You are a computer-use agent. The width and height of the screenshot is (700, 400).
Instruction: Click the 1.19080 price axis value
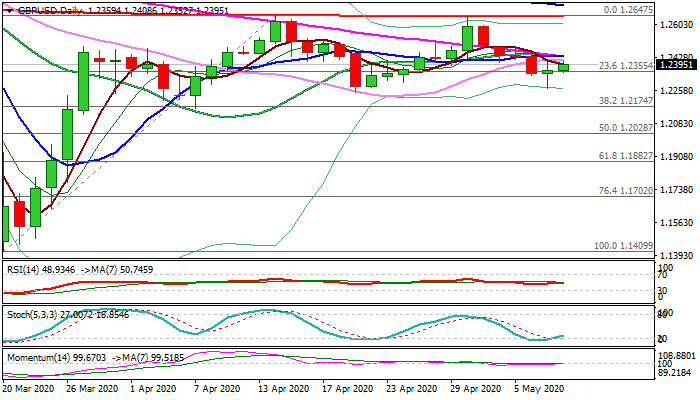point(675,157)
